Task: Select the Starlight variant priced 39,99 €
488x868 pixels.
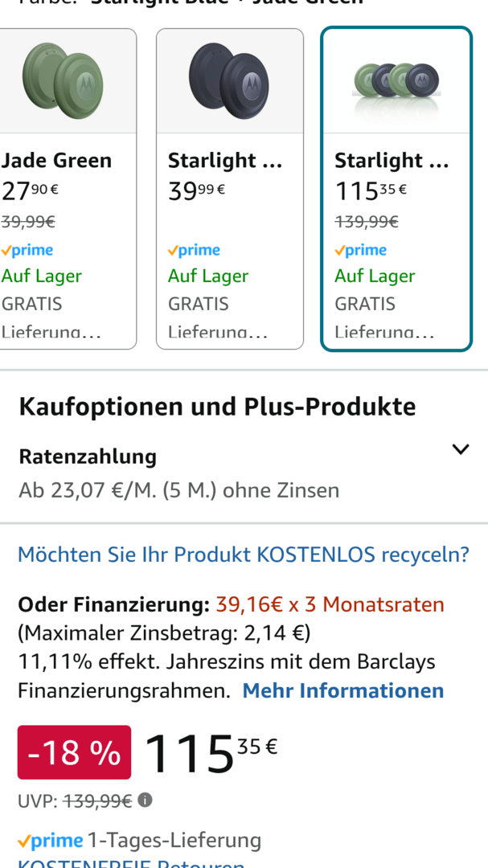Action: [x=225, y=161]
